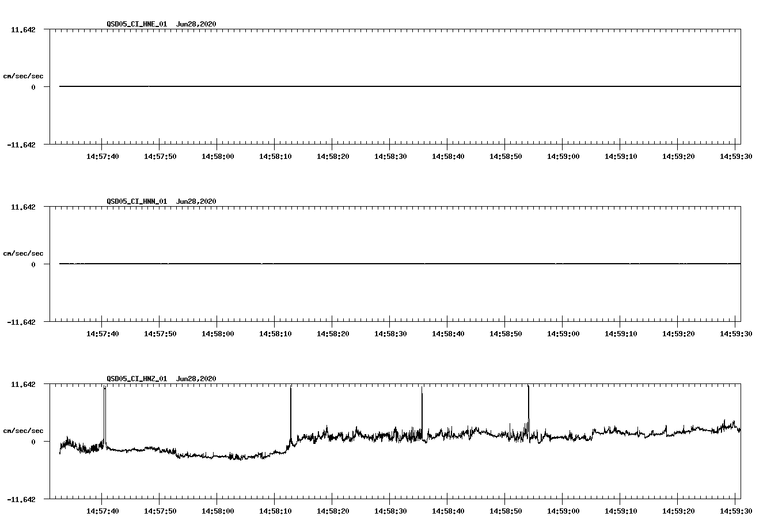Click the 14:58:20 time label under HNN plot
Viewport: 782px width, 532px height.
pyautogui.click(x=333, y=333)
